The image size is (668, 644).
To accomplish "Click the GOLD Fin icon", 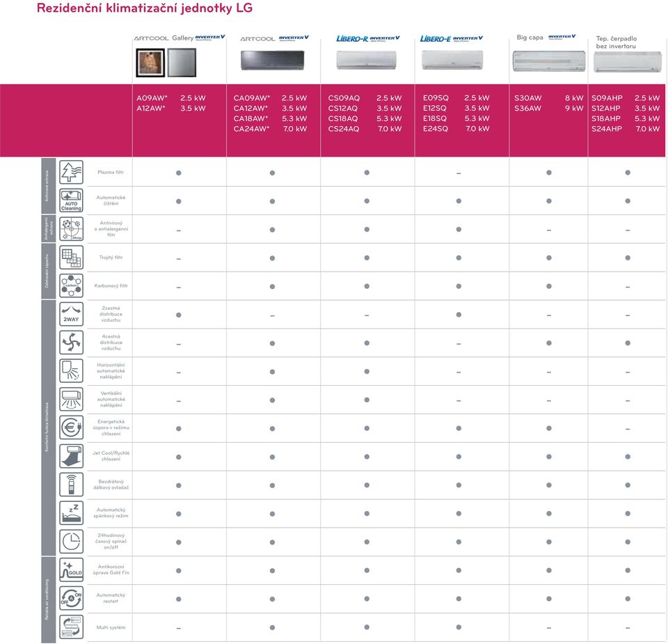I will click(x=71, y=570).
